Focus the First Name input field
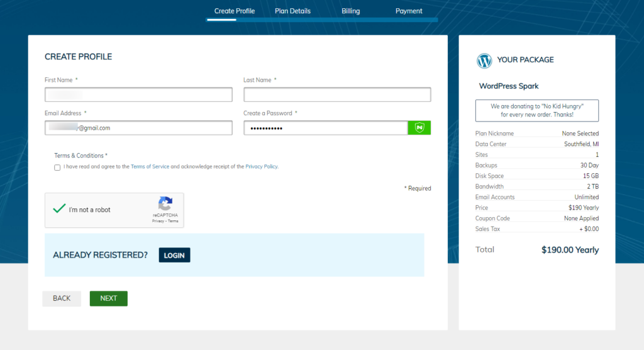Image resolution: width=644 pixels, height=350 pixels. click(138, 94)
